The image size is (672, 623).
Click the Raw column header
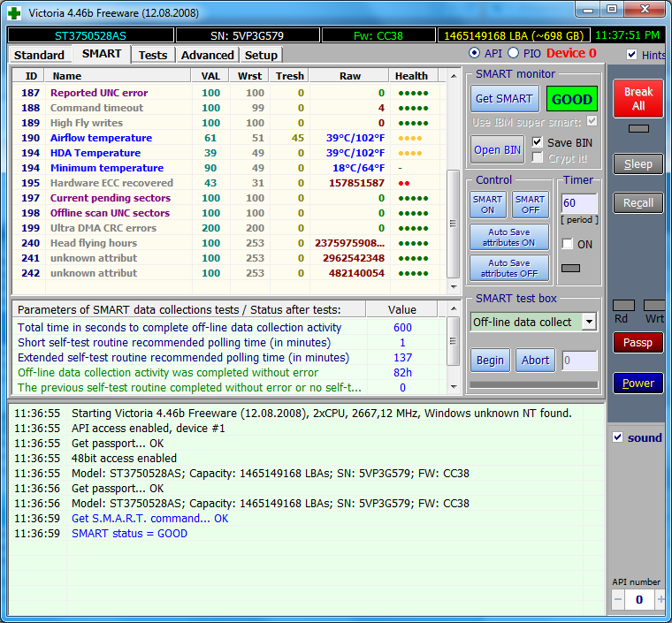click(349, 76)
